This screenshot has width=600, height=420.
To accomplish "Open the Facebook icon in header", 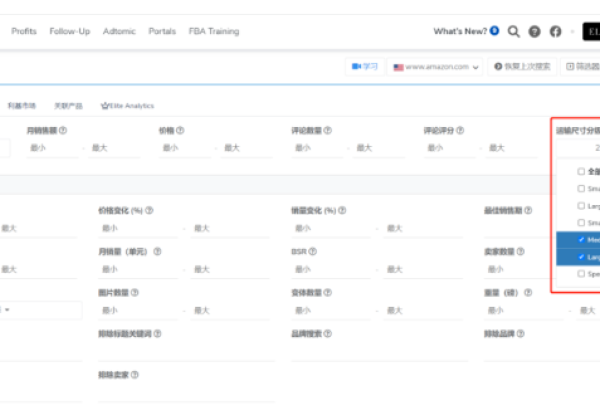I will point(556,31).
